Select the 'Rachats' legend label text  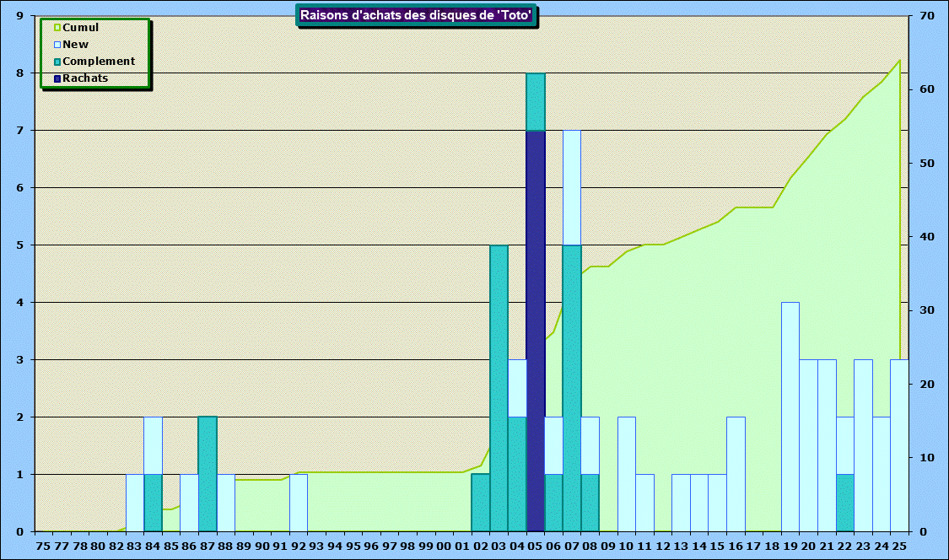[x=85, y=78]
